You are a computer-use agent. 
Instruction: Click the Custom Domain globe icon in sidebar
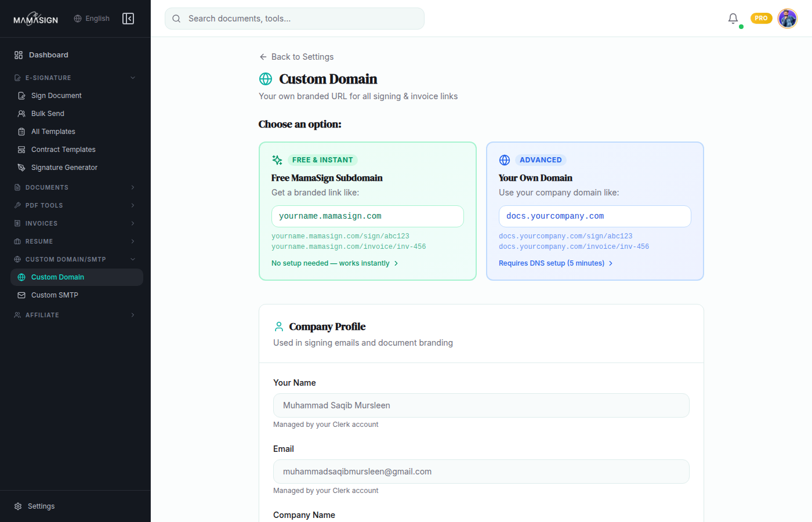21,277
